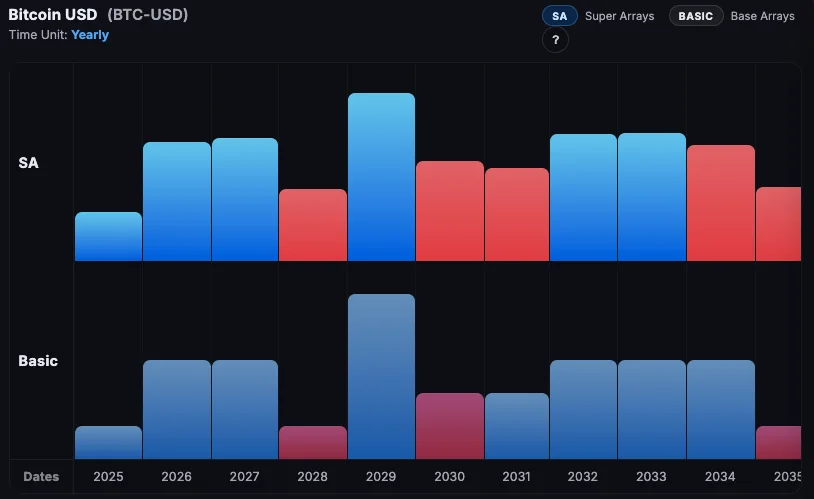Click the Dates row header

(x=41, y=476)
